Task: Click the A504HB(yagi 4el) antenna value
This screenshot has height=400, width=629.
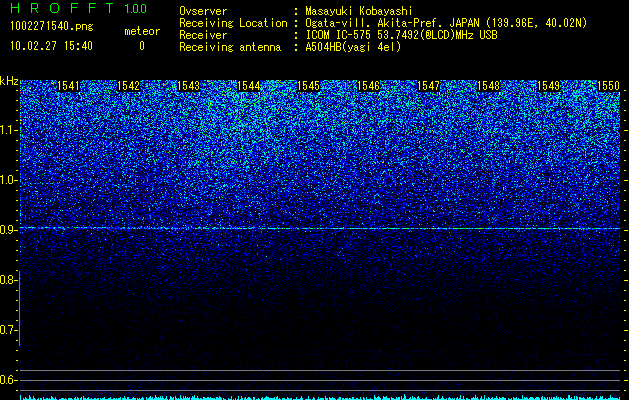Action: 353,47
